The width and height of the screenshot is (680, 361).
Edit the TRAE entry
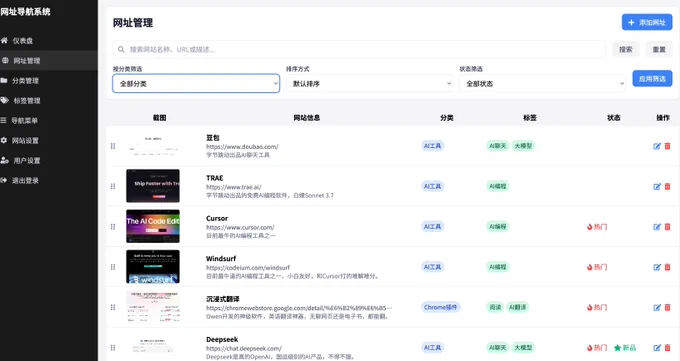point(657,187)
